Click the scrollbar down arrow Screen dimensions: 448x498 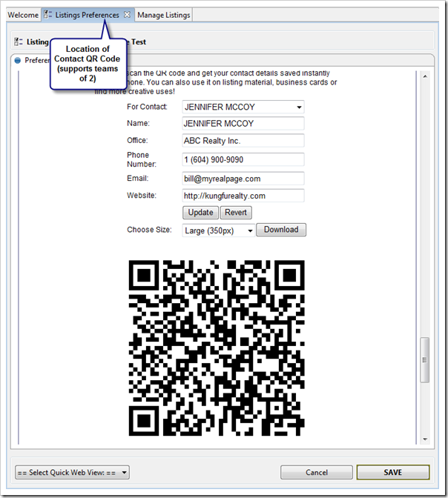click(425, 439)
